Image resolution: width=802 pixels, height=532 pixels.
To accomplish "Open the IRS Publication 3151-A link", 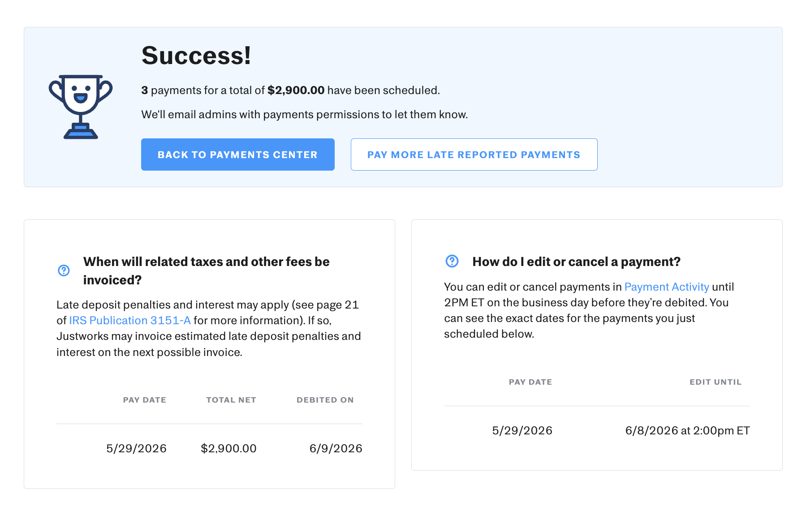I will click(x=130, y=321).
